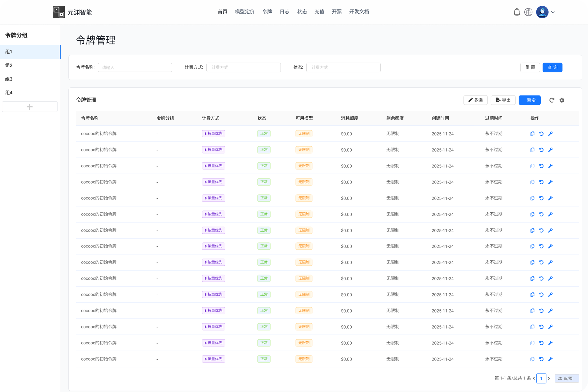Open the 20 条/页 page size selector

click(x=566, y=378)
